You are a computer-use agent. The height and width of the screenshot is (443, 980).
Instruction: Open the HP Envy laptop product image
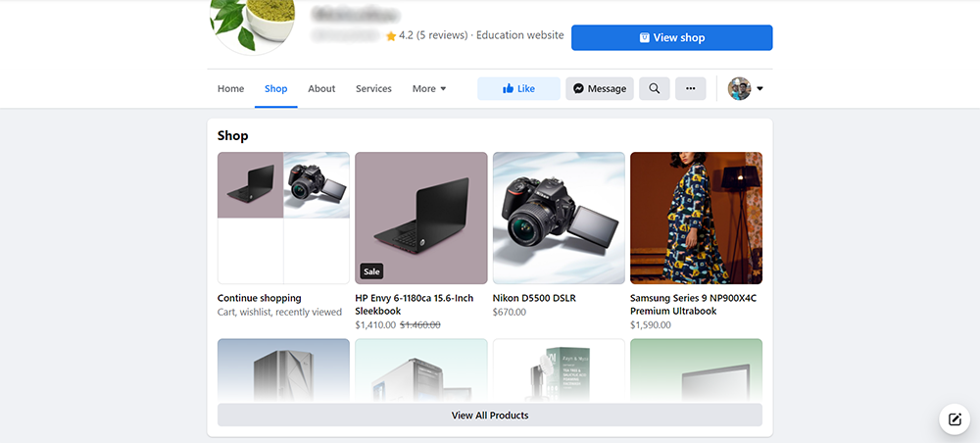click(x=421, y=218)
